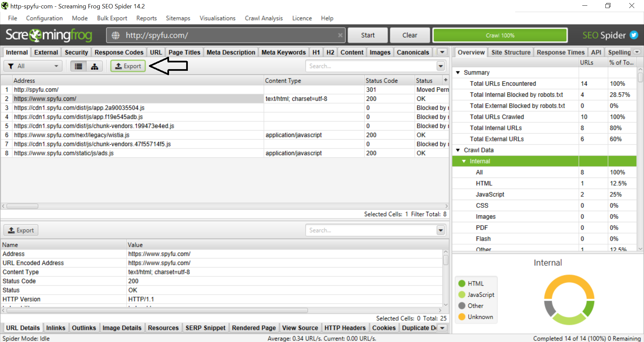Select JavaScript in Crawl Data tree
The image size is (644, 342).
pos(544,194)
